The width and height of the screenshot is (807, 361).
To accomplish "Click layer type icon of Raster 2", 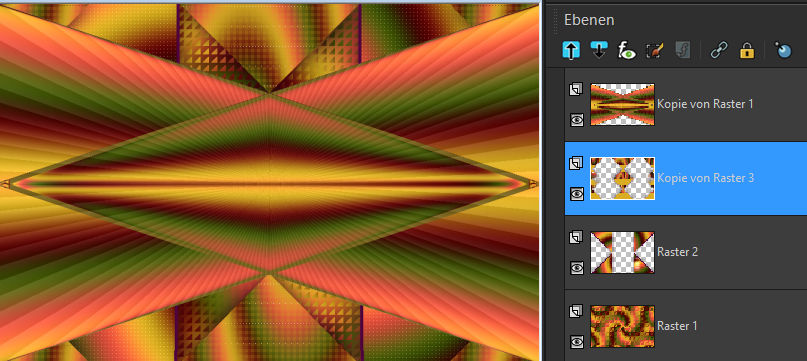I will click(576, 237).
